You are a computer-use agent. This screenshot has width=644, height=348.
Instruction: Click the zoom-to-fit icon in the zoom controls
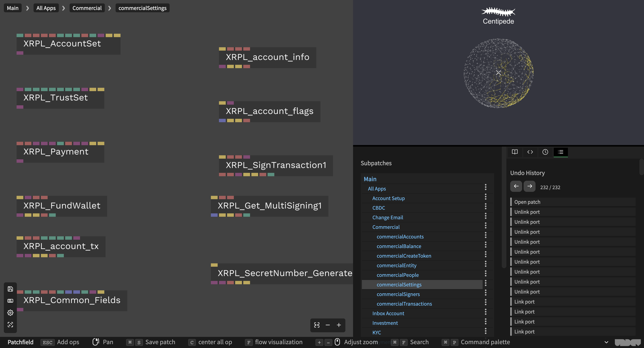(x=317, y=325)
